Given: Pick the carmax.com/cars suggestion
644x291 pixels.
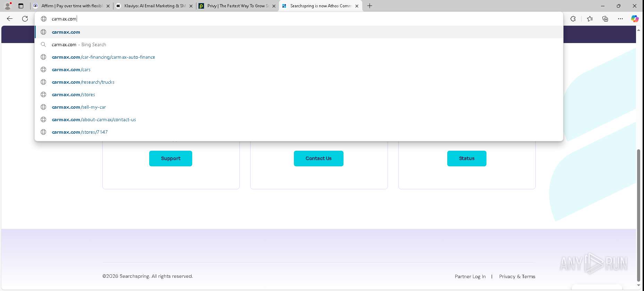Looking at the screenshot, I should click(299, 69).
